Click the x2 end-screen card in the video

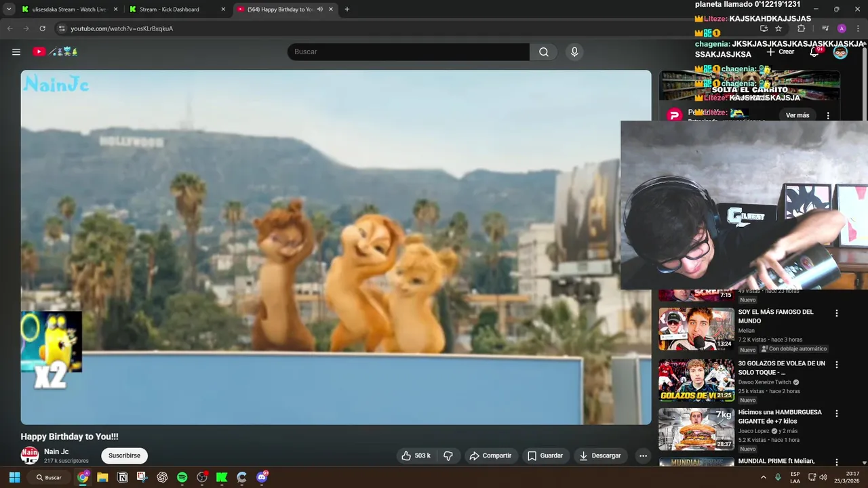52,350
